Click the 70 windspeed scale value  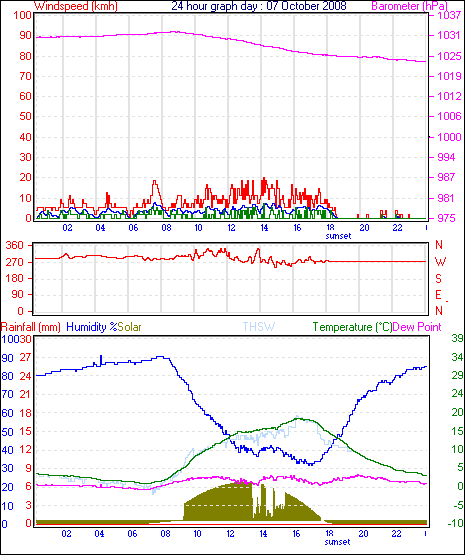click(x=26, y=76)
